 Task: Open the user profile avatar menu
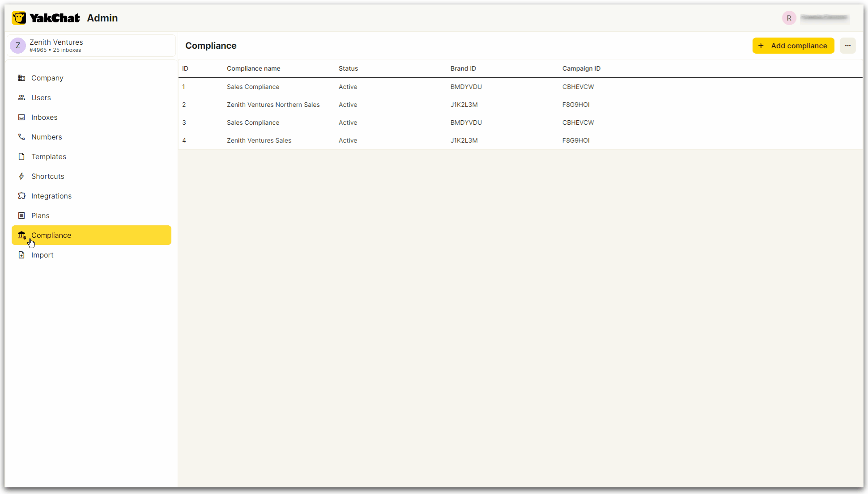[789, 18]
